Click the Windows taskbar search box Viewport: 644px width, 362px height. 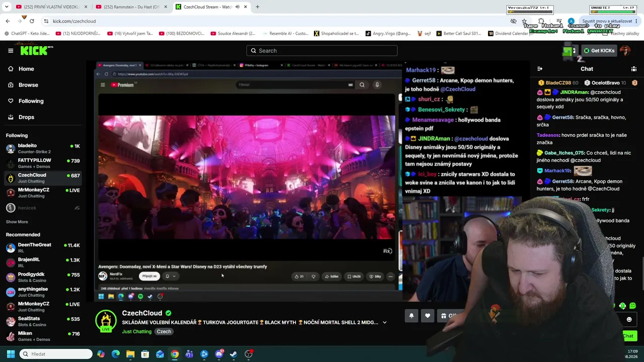[56, 354]
